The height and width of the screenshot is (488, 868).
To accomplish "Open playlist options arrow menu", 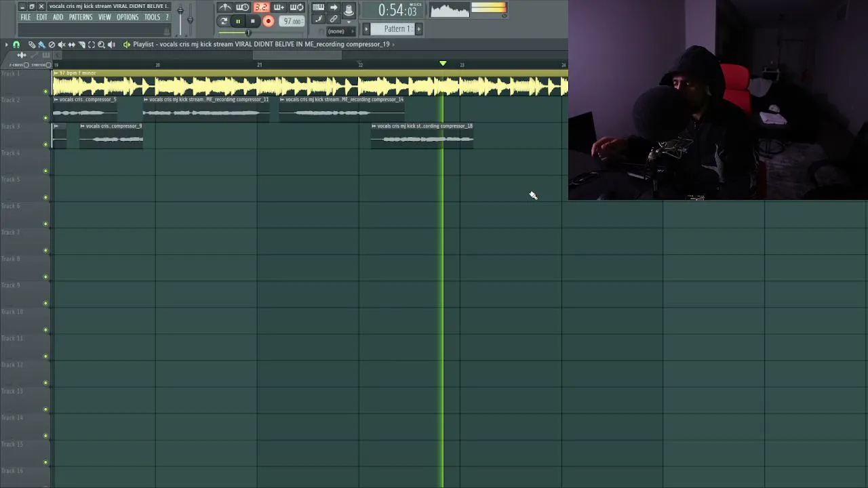I will click(6, 45).
